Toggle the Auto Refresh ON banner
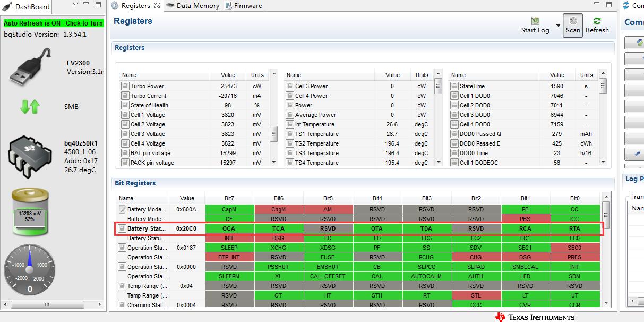The image size is (644, 322). [x=53, y=23]
